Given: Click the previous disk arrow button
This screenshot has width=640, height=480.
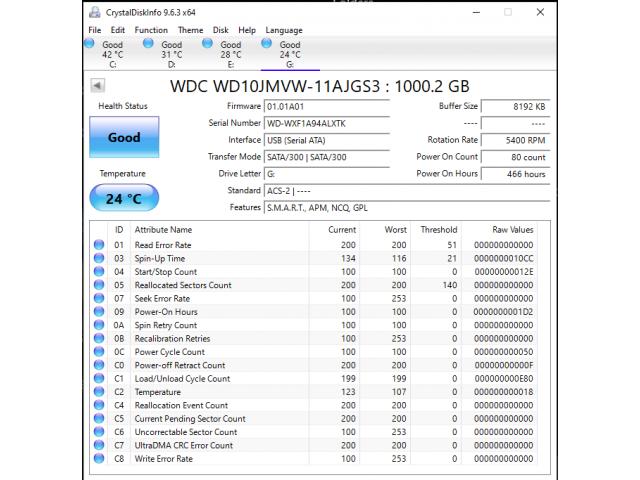Looking at the screenshot, I should tap(97, 86).
